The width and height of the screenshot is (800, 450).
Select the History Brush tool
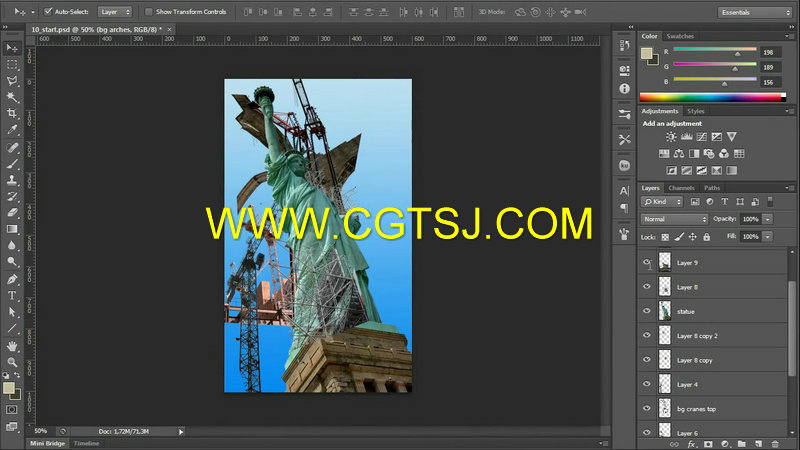(12, 196)
